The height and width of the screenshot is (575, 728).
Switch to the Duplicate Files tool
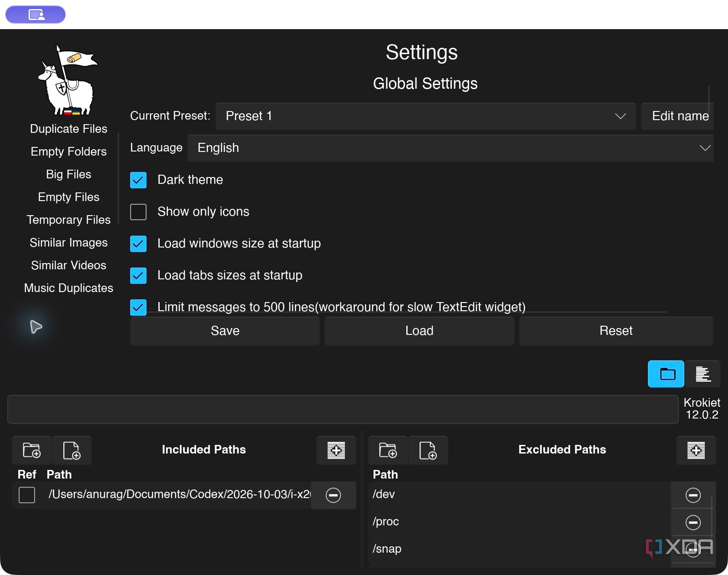point(69,129)
